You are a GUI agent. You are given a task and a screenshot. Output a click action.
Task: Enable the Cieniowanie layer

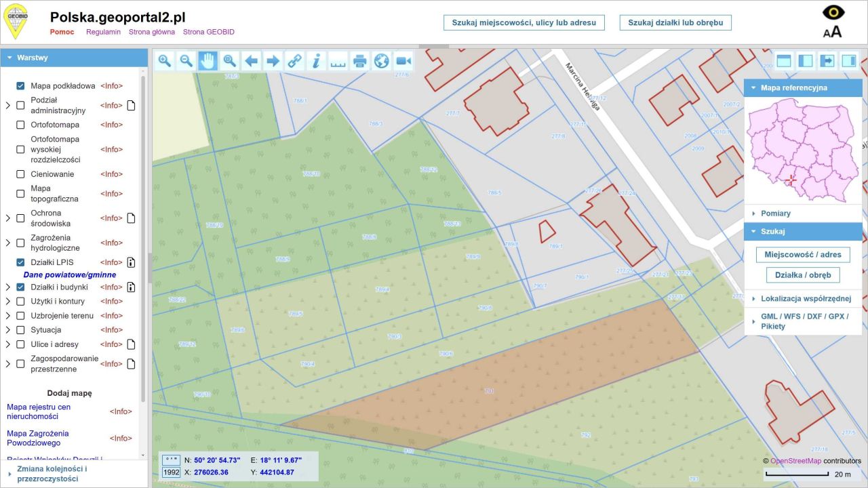20,174
